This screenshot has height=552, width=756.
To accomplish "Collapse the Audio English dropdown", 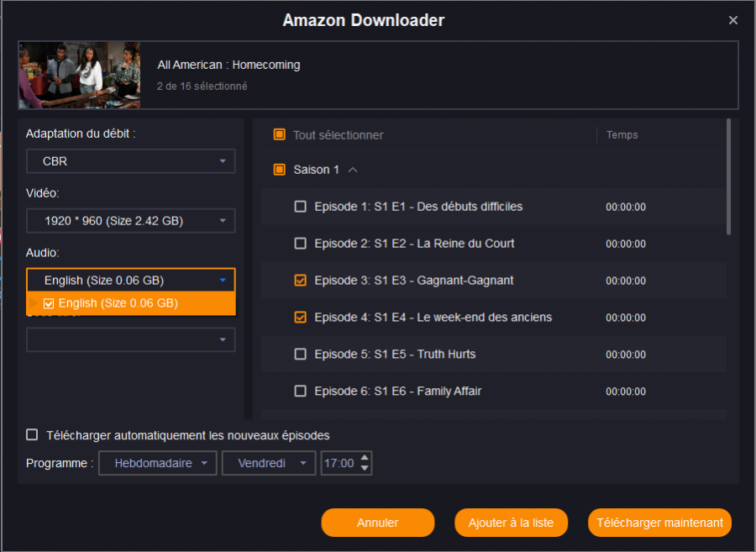I will (x=131, y=280).
